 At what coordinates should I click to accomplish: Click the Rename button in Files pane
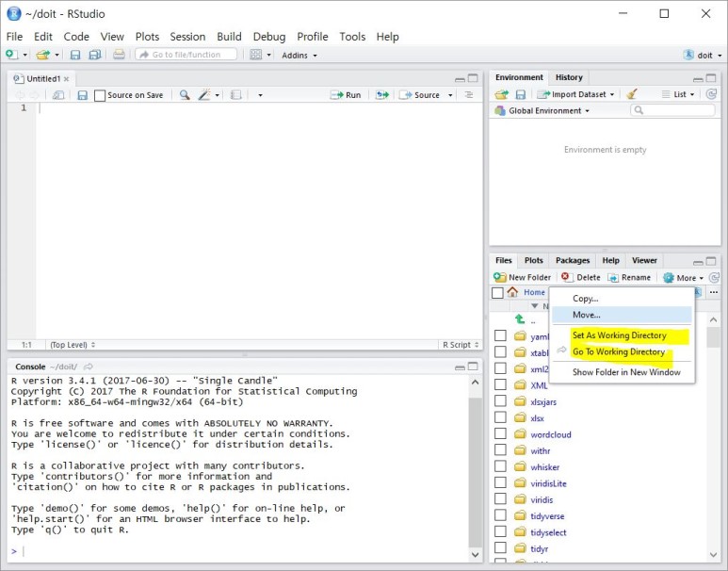[629, 277]
